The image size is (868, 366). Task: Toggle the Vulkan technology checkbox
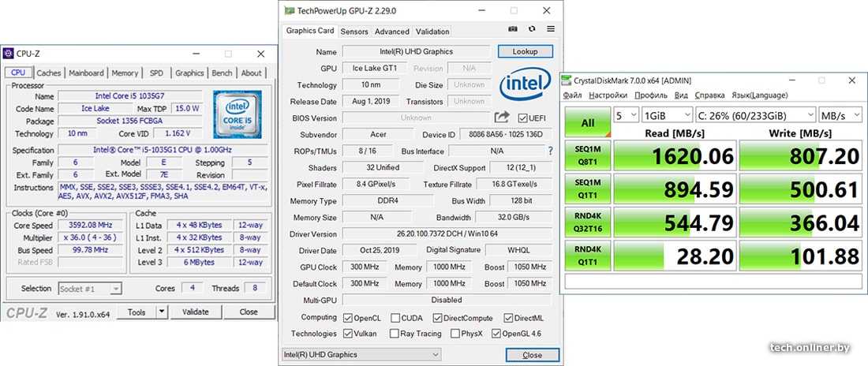coord(348,334)
